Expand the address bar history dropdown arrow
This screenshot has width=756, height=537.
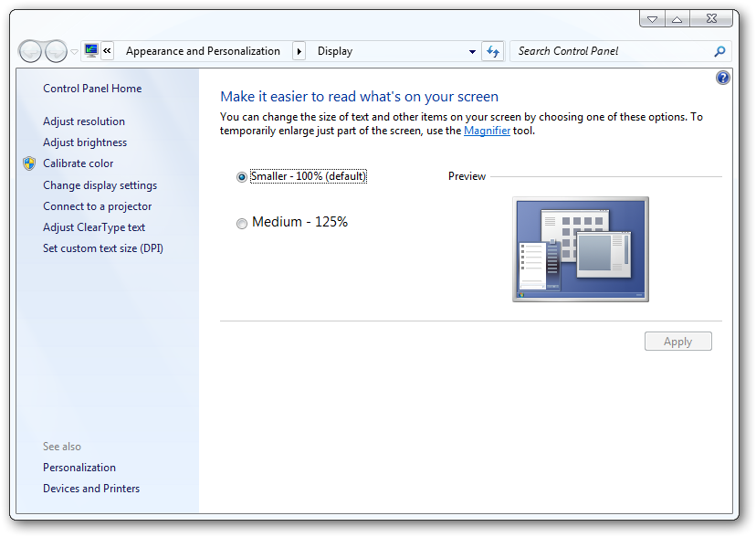[x=472, y=51]
